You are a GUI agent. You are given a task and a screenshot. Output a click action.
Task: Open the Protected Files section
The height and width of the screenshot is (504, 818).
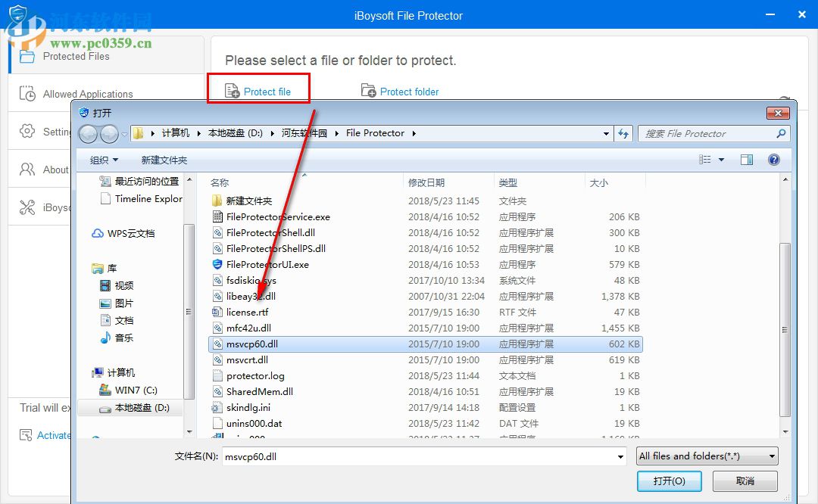[x=73, y=56]
